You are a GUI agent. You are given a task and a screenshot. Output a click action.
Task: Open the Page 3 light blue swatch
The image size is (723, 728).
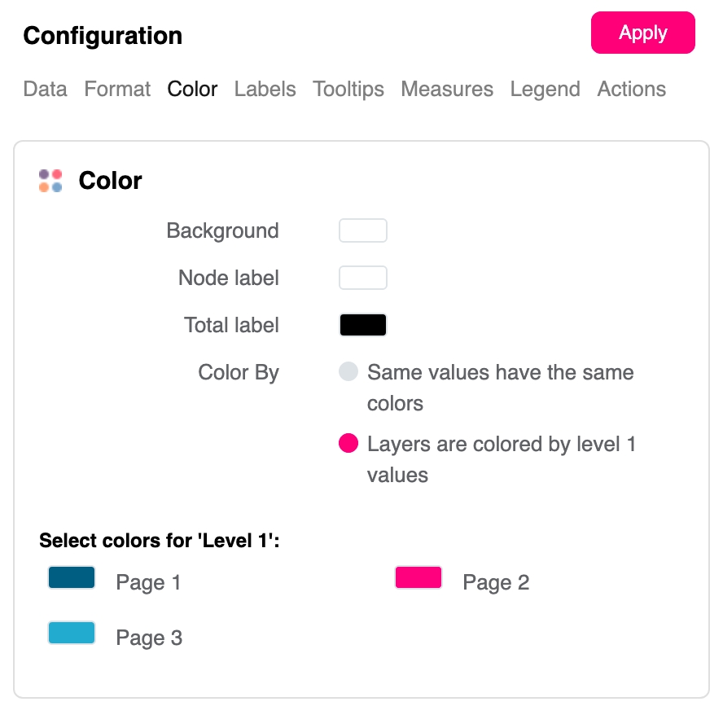72,633
